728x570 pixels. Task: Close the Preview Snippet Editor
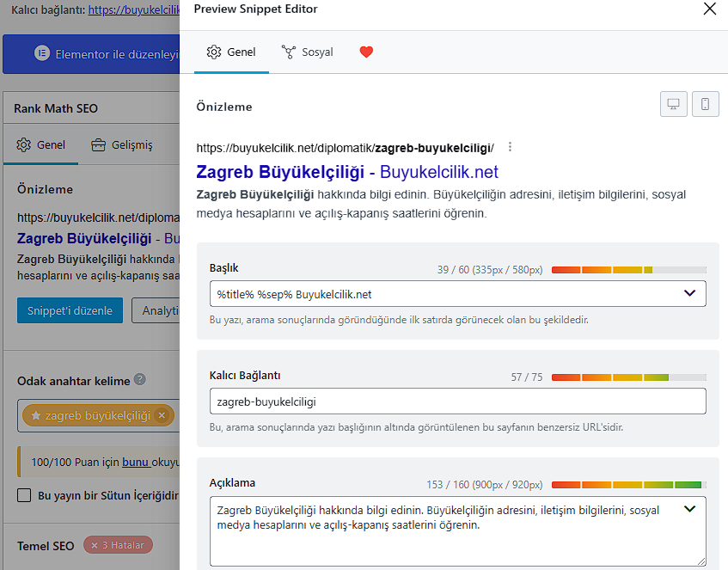pos(709,9)
